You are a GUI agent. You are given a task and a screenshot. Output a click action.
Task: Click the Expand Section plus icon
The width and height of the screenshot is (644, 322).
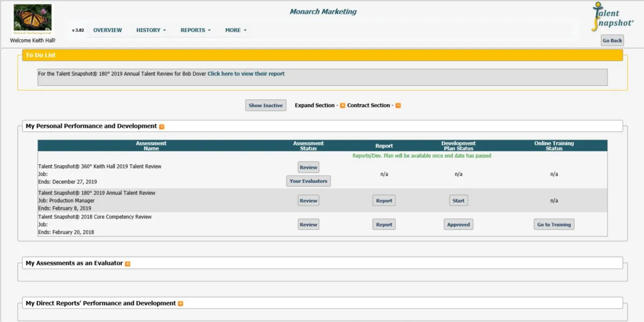point(342,106)
